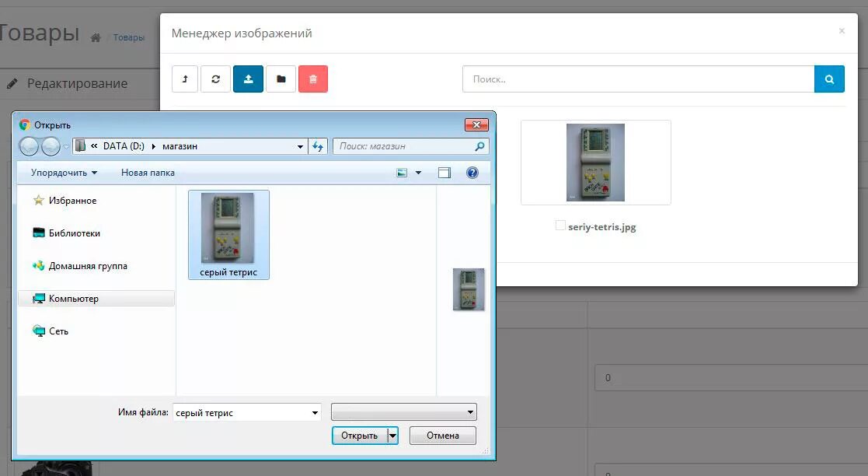Select Избранное in navigation pane
The image size is (868, 476).
[72, 201]
